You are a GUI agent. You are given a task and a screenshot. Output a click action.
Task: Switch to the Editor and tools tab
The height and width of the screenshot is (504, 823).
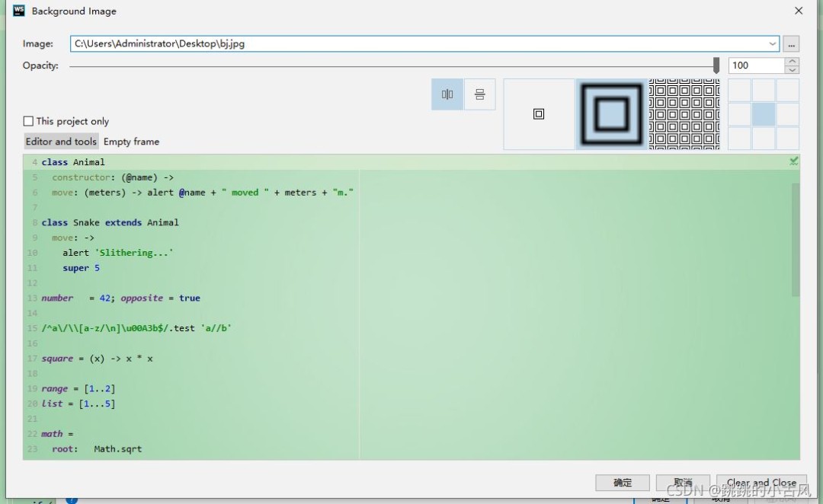point(61,141)
